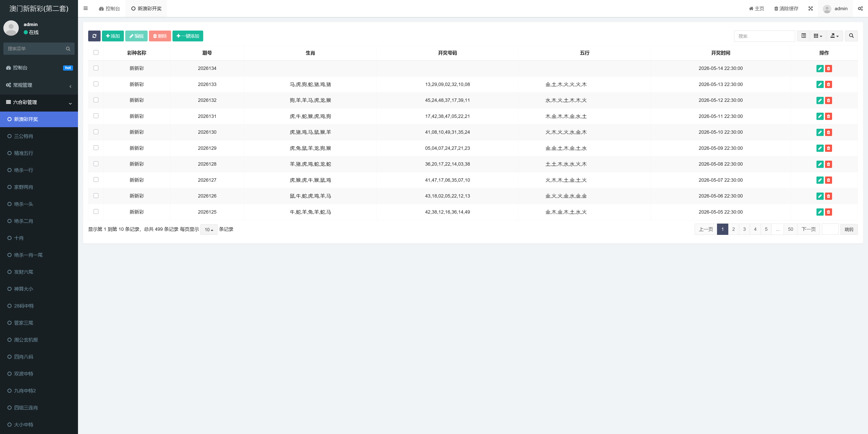Click the 添加 button
The width and height of the screenshot is (868, 434).
(x=113, y=36)
